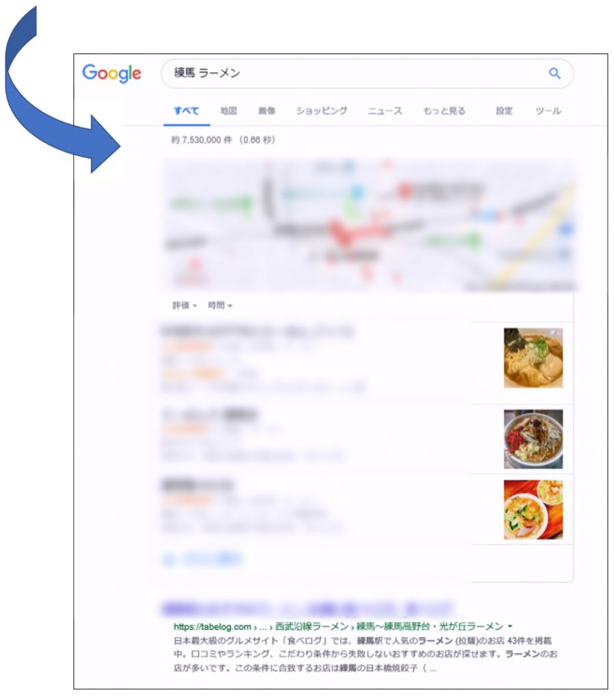Open the ニュース tab

(x=385, y=111)
